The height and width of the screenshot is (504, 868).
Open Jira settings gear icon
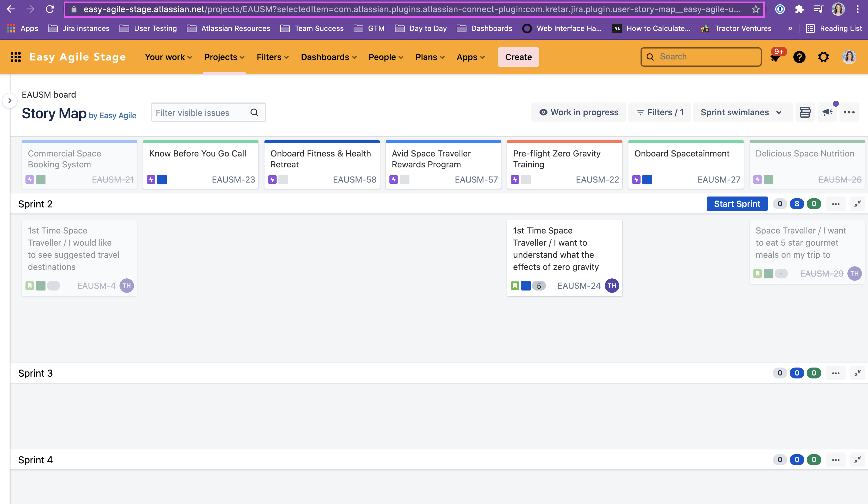point(823,57)
